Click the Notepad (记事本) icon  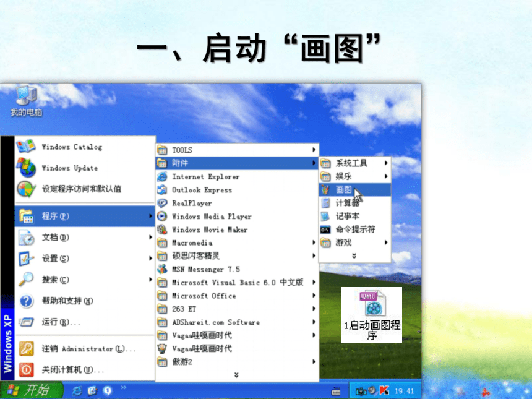(325, 216)
